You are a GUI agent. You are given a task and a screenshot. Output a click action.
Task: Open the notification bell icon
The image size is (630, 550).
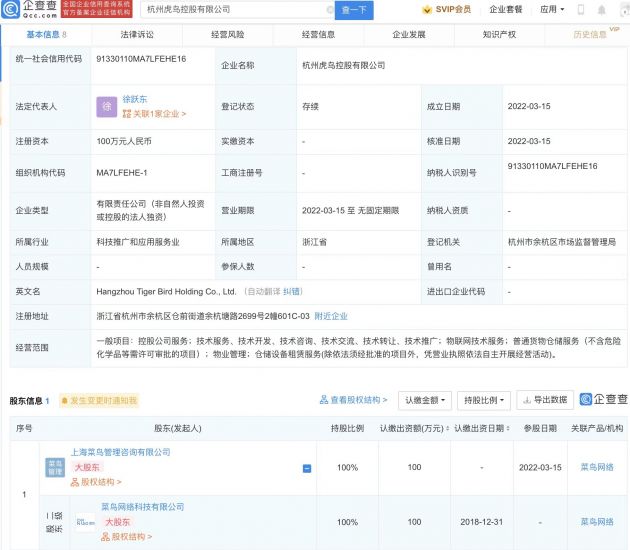[x=601, y=10]
